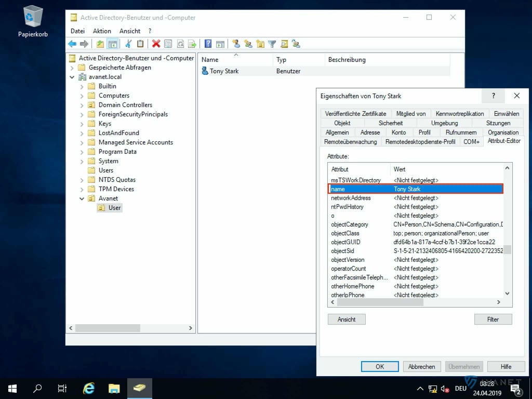
Task: Create new group toolbar icon
Action: click(x=248, y=44)
